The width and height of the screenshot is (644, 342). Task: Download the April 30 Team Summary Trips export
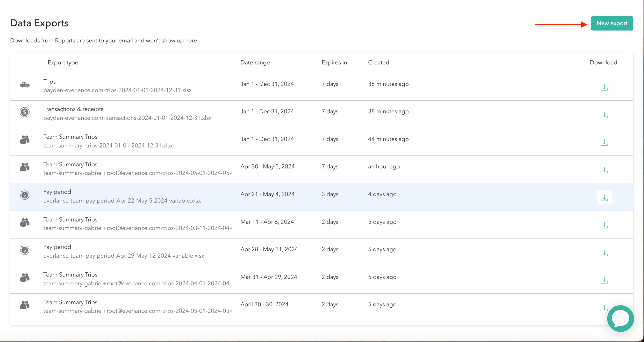pyautogui.click(x=604, y=308)
